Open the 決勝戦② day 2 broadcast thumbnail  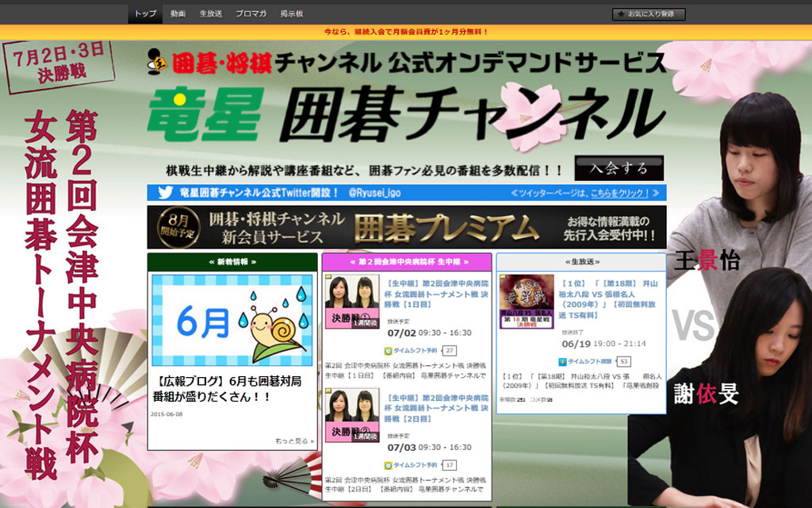point(352,416)
